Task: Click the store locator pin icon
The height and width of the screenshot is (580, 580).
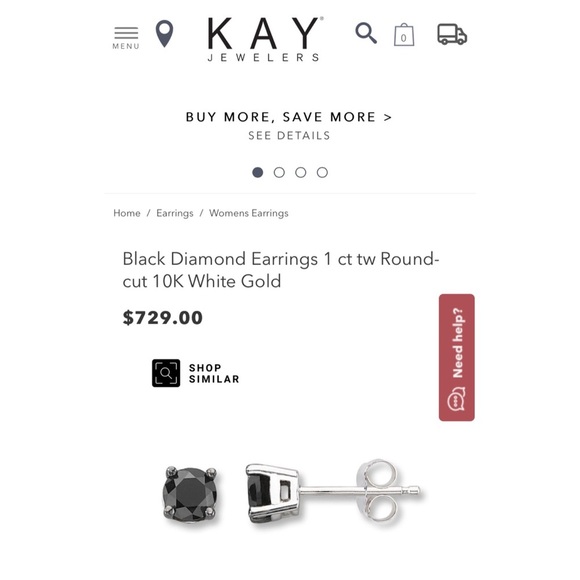Action: pos(165,34)
